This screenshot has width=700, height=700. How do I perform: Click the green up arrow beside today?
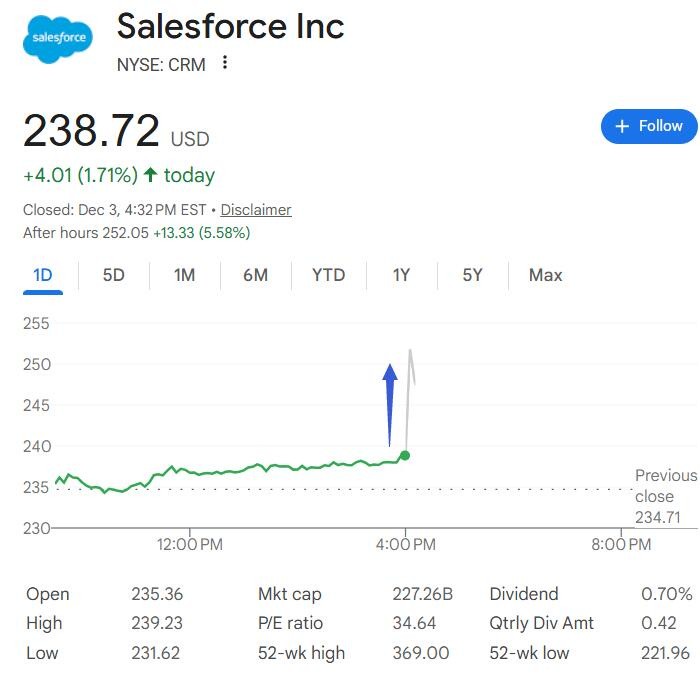pos(150,175)
